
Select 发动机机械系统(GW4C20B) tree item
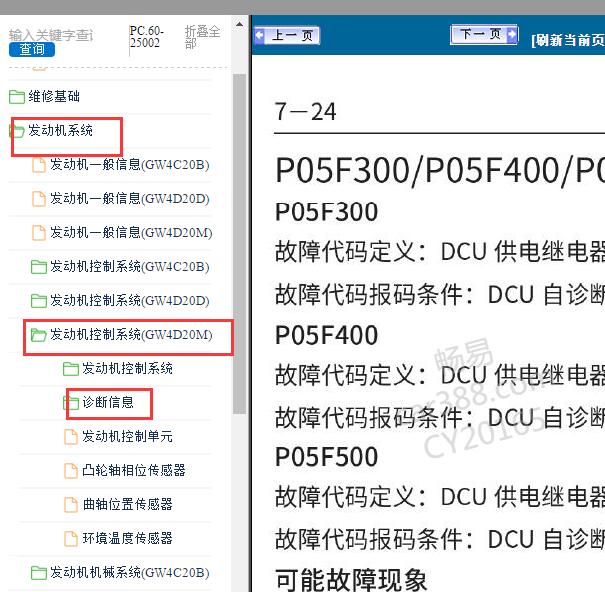[x=130, y=572]
